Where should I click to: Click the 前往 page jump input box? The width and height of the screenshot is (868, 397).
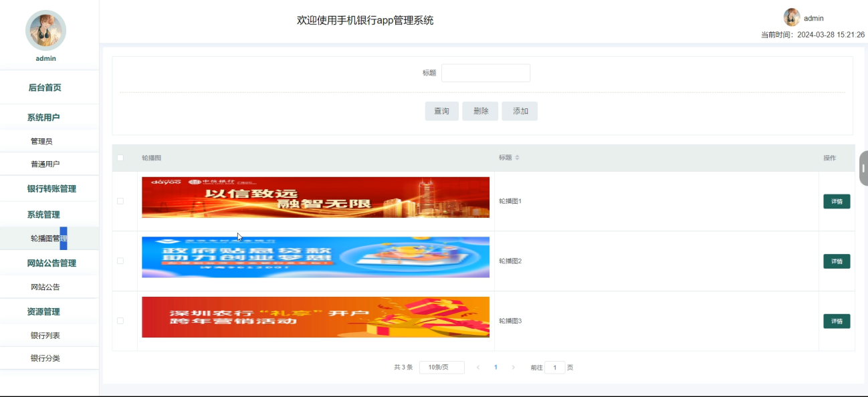[x=555, y=368]
